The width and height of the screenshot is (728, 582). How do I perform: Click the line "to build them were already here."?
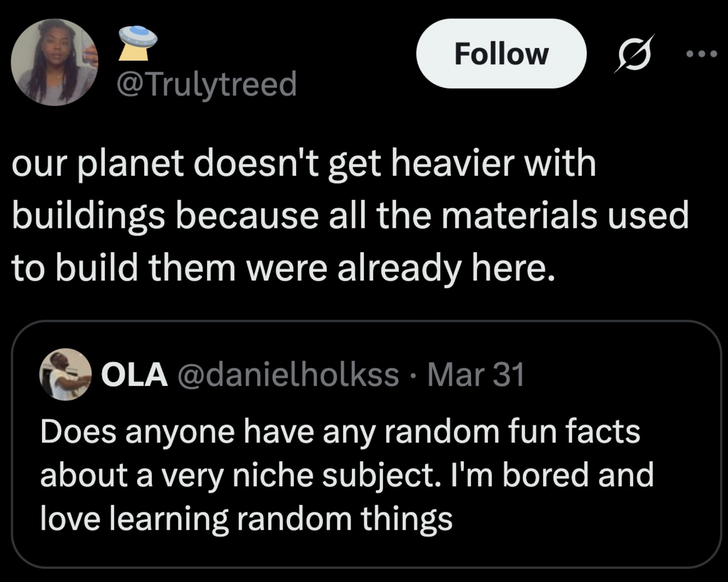(x=283, y=268)
